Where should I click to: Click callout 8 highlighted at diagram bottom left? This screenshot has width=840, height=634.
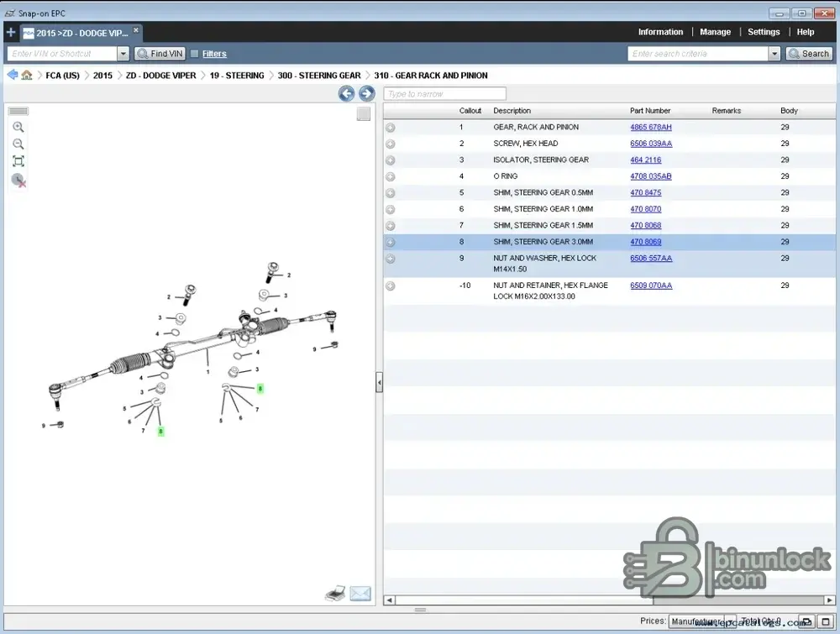[x=160, y=431]
